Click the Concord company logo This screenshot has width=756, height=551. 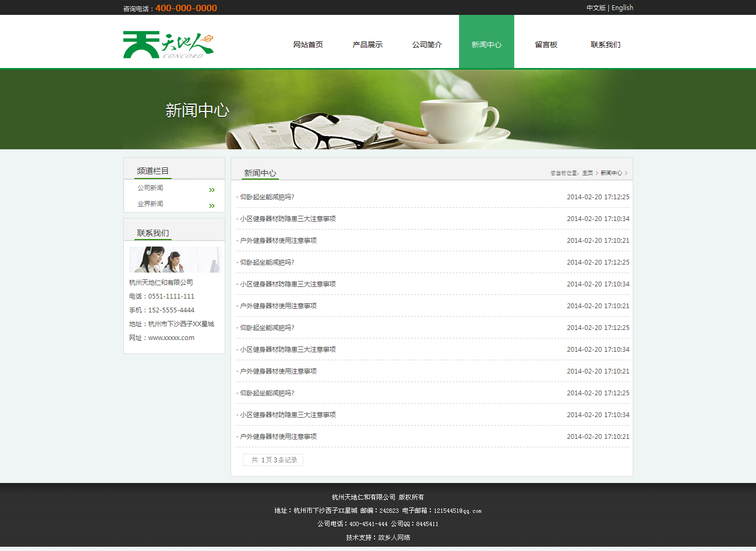point(168,45)
